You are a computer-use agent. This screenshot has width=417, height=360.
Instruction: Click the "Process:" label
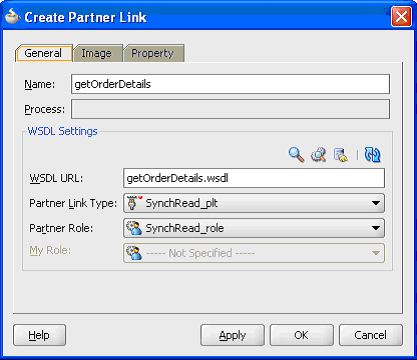pos(45,109)
